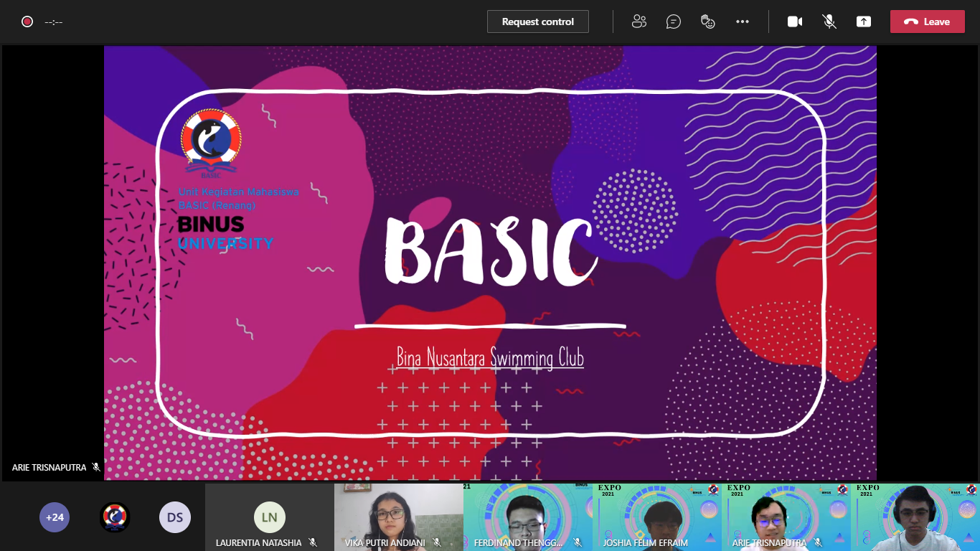Click the DS participant avatar
Image resolution: width=980 pixels, height=551 pixels.
175,517
